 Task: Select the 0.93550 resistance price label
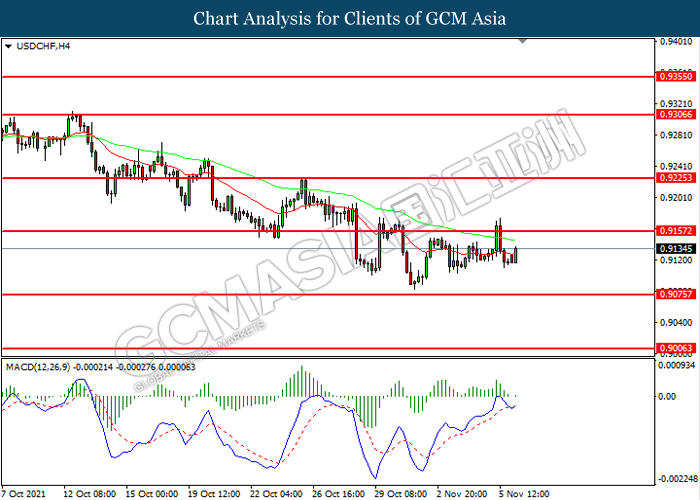[x=676, y=77]
